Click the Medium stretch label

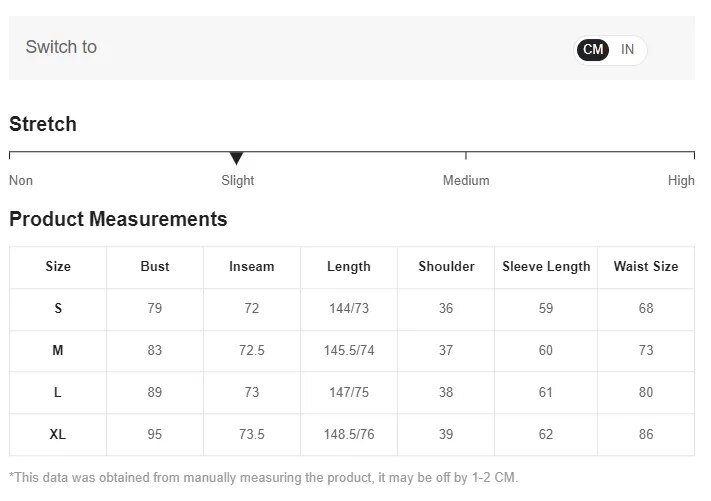coord(466,180)
